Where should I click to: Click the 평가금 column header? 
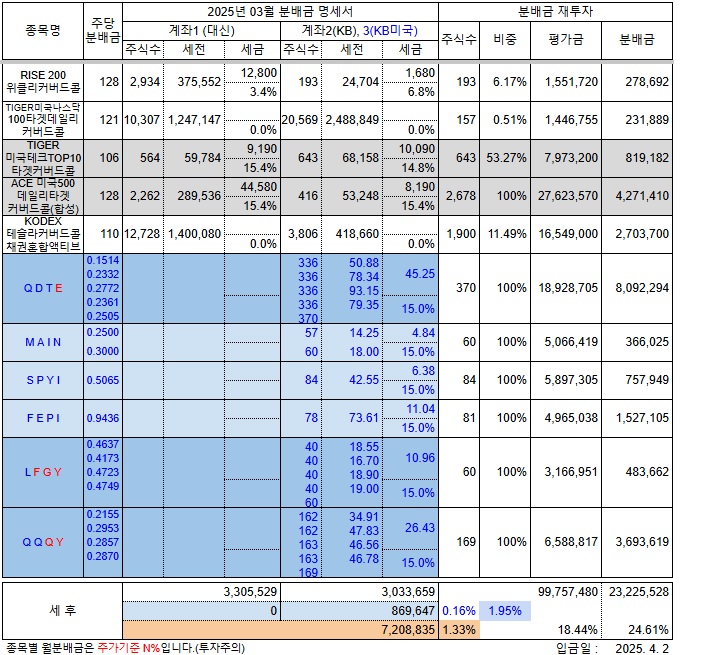pos(566,40)
